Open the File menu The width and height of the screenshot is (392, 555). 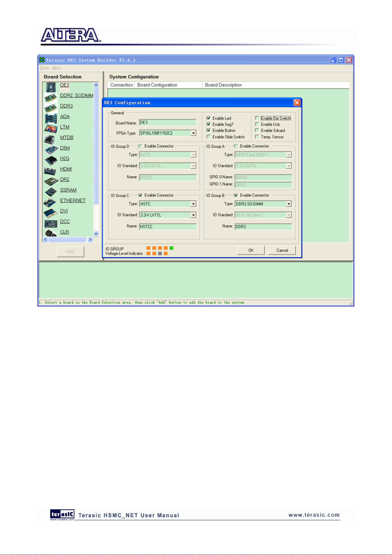click(44, 68)
